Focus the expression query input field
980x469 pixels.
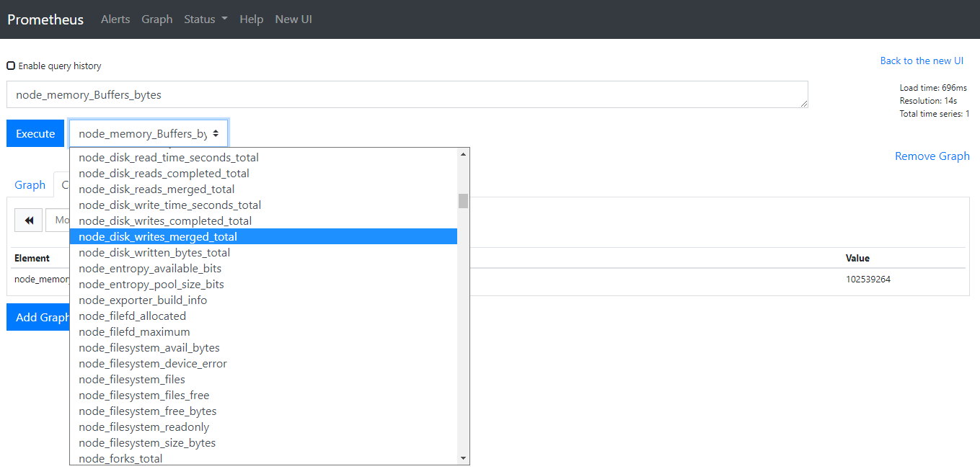407,94
